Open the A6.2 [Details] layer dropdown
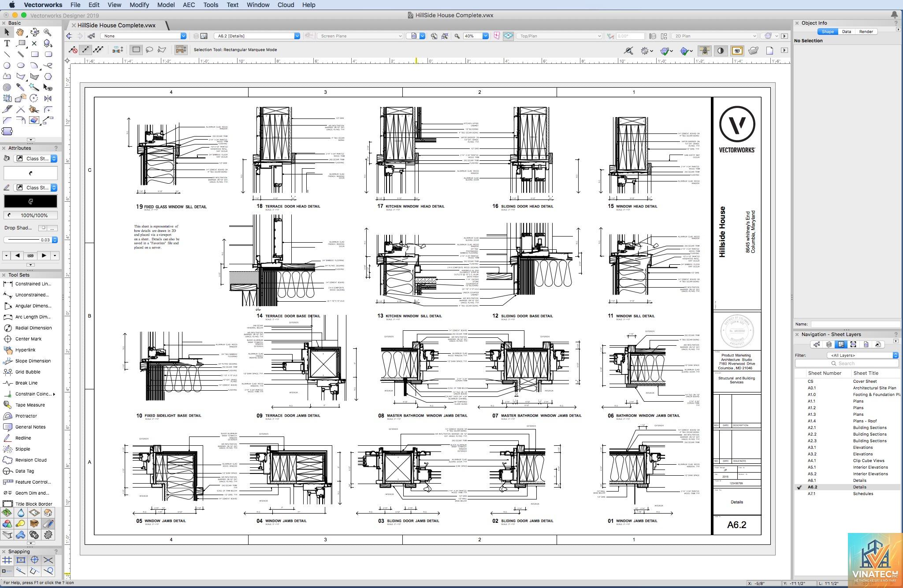Image resolution: width=903 pixels, height=588 pixels. 257,36
